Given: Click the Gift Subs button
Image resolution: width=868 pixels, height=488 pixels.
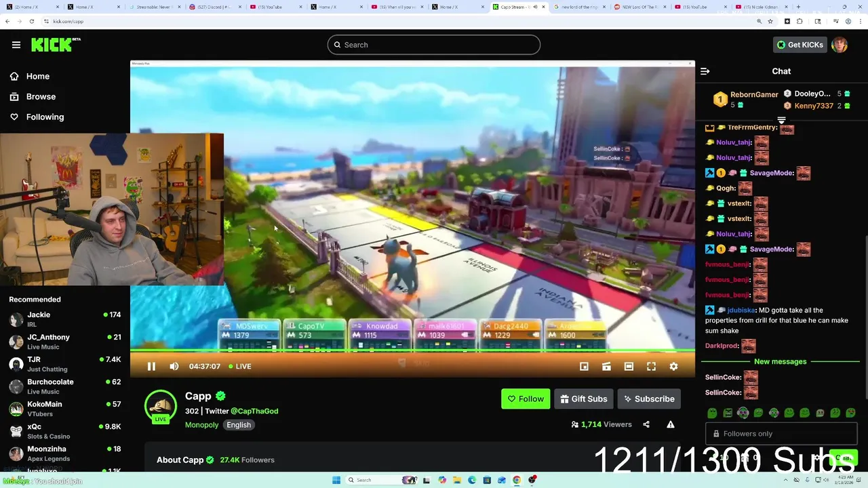Looking at the screenshot, I should pos(583,399).
